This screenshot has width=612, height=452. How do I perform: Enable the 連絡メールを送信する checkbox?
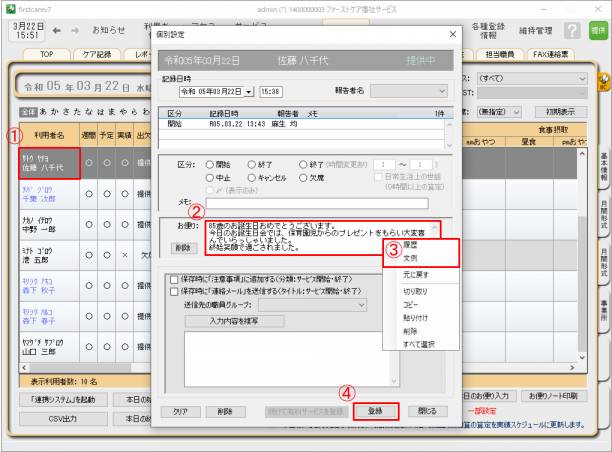coord(175,290)
